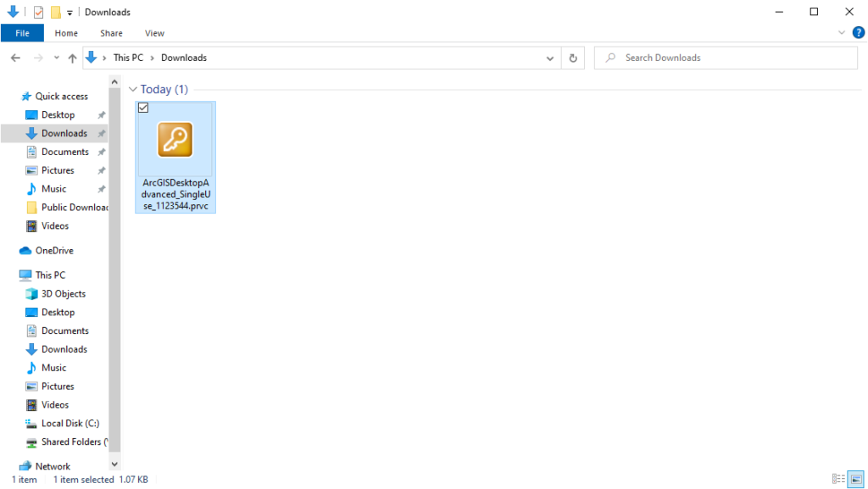This screenshot has height=489, width=868.
Task: Collapse the Today (1) group
Action: [x=132, y=89]
